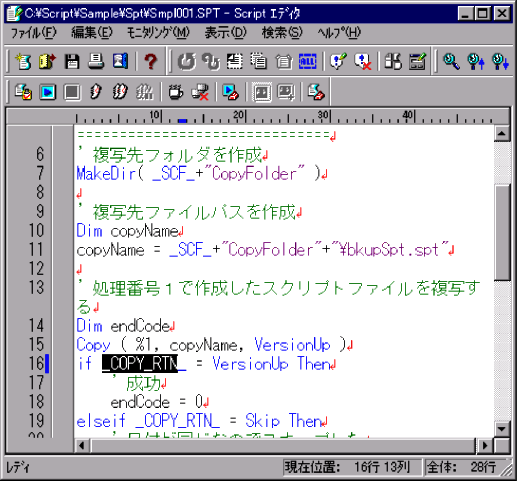Screen dimensions: 518x481
Task: Open the 検索(S) menu
Action: 282,33
